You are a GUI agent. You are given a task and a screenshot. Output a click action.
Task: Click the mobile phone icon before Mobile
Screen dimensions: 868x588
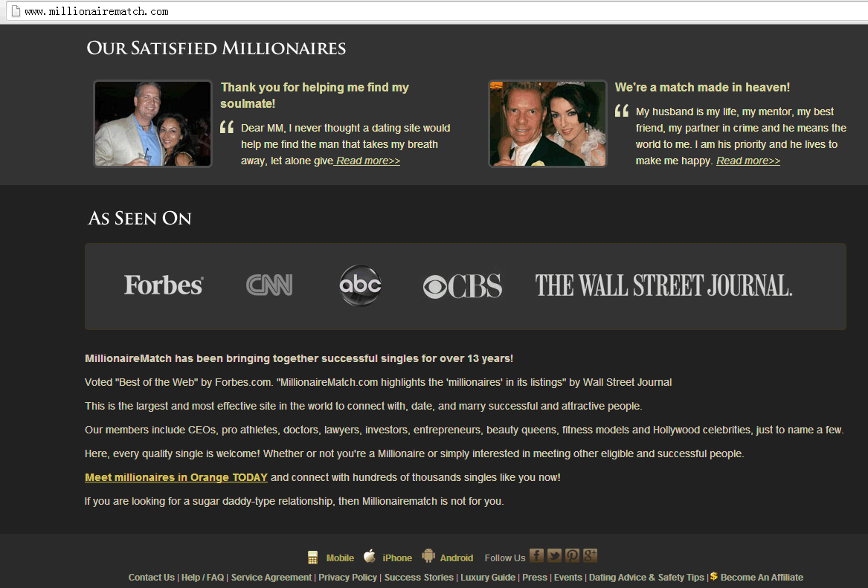[x=313, y=558]
